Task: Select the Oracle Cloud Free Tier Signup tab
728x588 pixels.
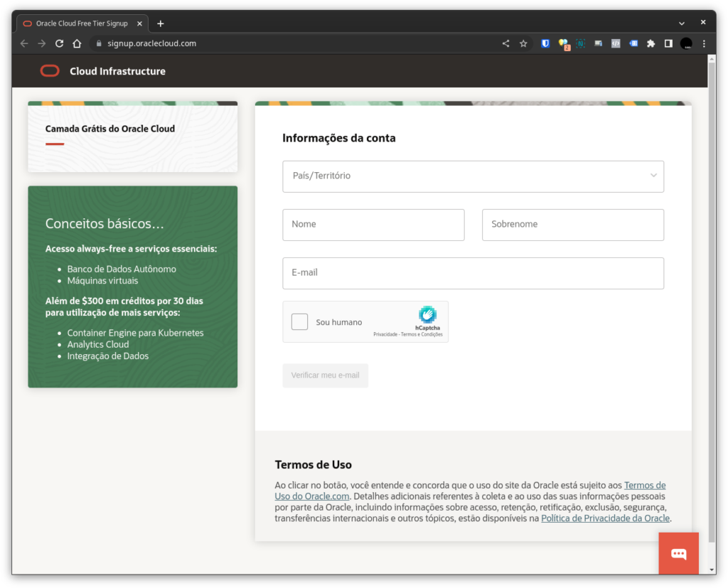Action: [82, 23]
